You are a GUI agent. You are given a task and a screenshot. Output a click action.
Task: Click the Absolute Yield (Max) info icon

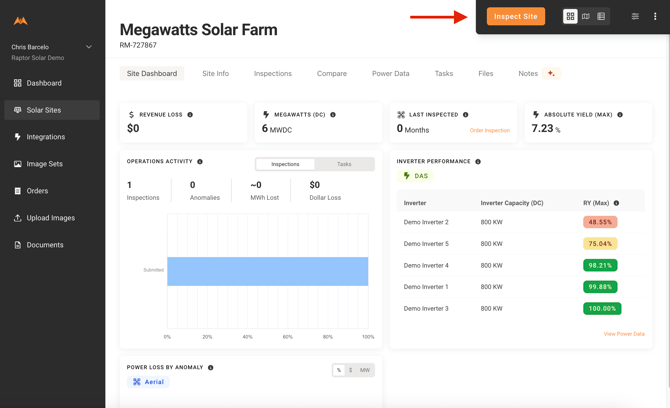point(620,114)
